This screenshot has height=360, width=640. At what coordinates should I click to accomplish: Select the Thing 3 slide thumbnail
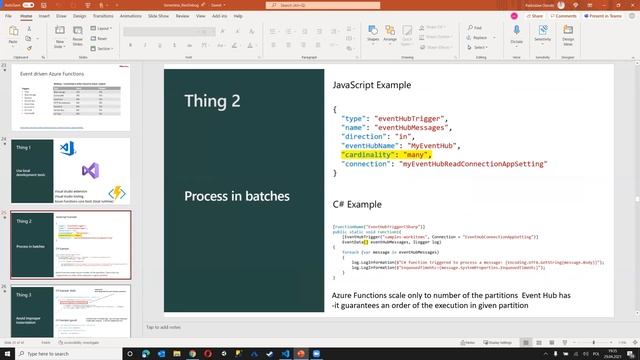coord(71,312)
